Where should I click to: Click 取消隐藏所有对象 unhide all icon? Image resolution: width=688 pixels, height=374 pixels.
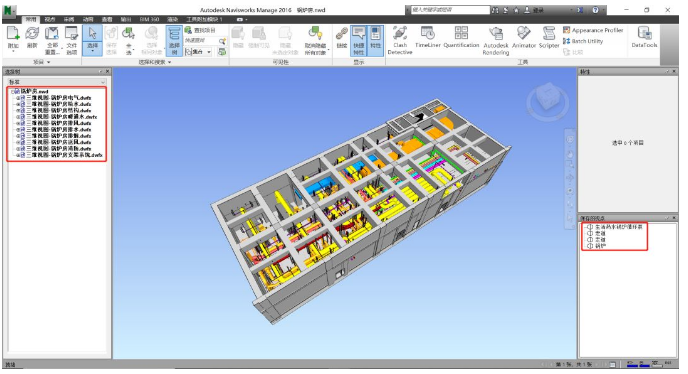click(x=315, y=33)
